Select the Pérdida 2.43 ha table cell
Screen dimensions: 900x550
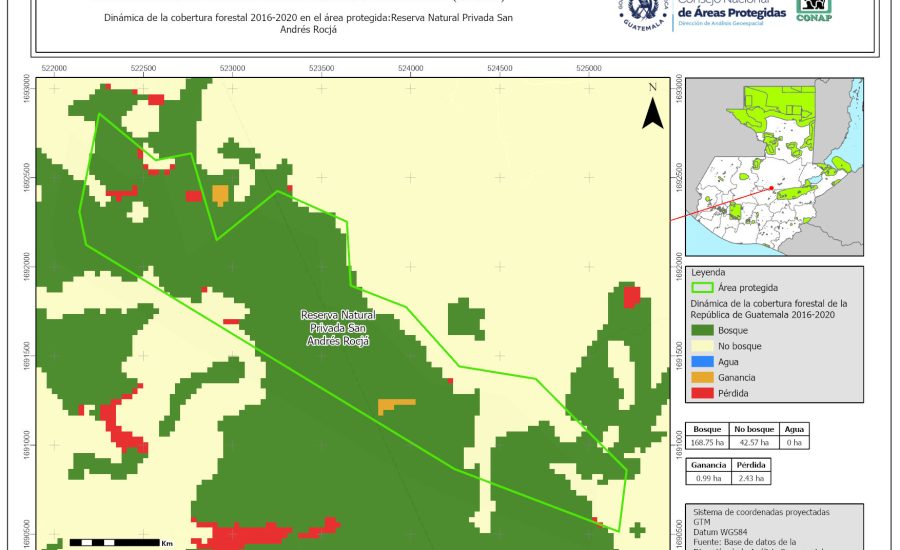point(751,478)
